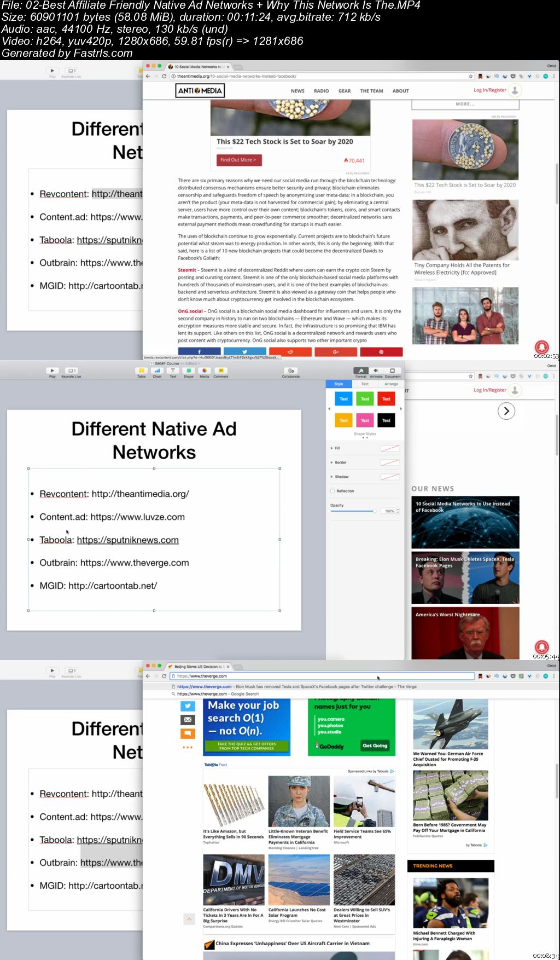Click the Reddit share button under the article
This screenshot has height=960, width=560.
290,352
